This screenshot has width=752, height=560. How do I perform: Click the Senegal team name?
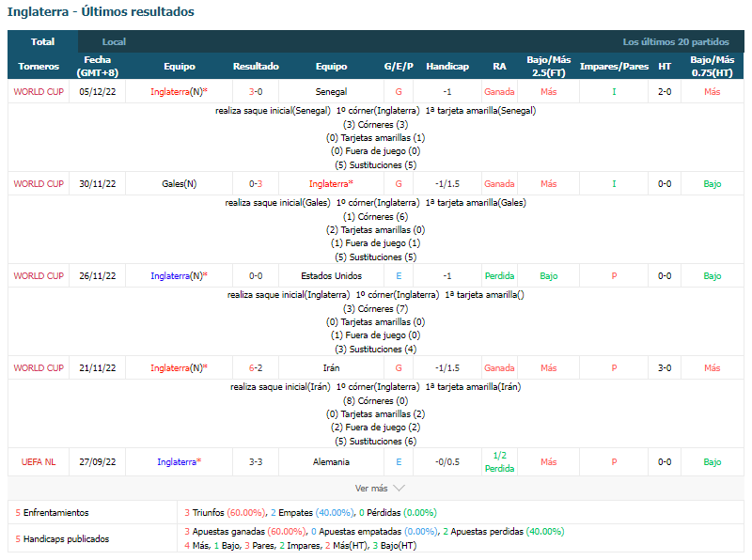point(331,91)
